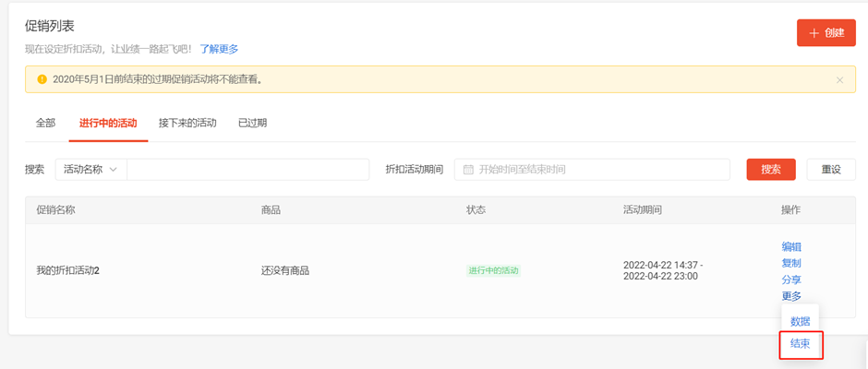Click 编辑 to edit the promotion
Screen dimensions: 868x369
click(x=791, y=246)
